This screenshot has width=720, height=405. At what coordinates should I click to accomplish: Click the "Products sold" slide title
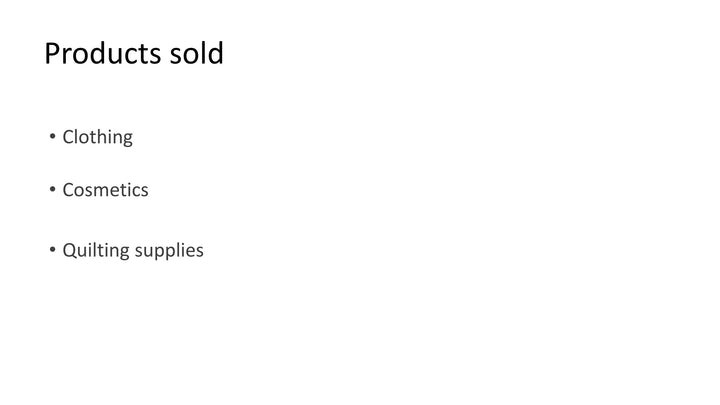pos(134,53)
